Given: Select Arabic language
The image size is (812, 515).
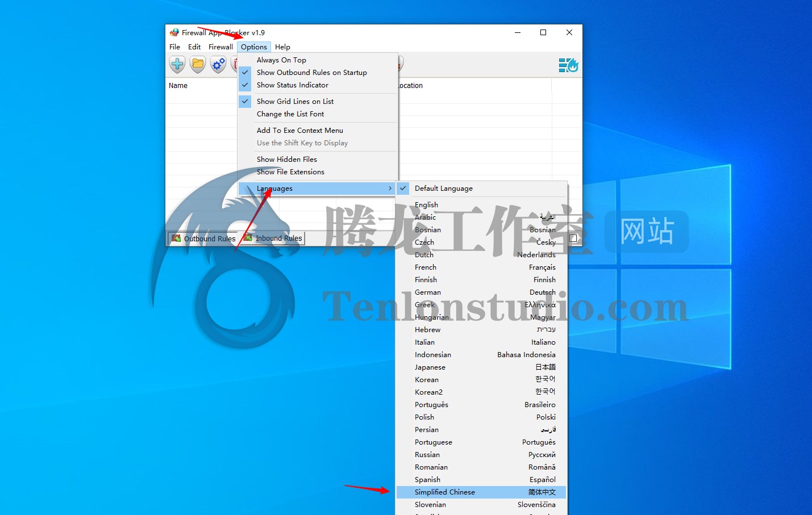Looking at the screenshot, I should [x=481, y=217].
